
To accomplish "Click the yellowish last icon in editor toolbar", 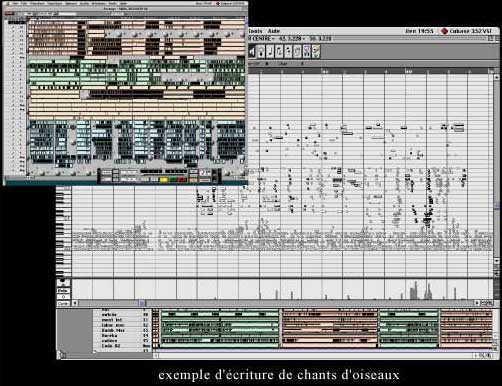I will (316, 52).
